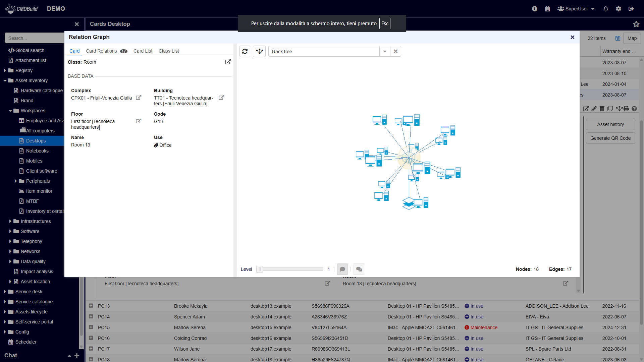The height and width of the screenshot is (362, 644).
Task: Click the Asset history button
Action: click(610, 124)
